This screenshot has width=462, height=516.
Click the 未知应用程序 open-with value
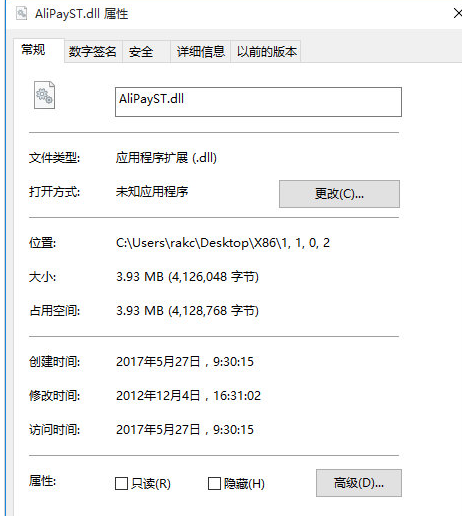click(152, 192)
